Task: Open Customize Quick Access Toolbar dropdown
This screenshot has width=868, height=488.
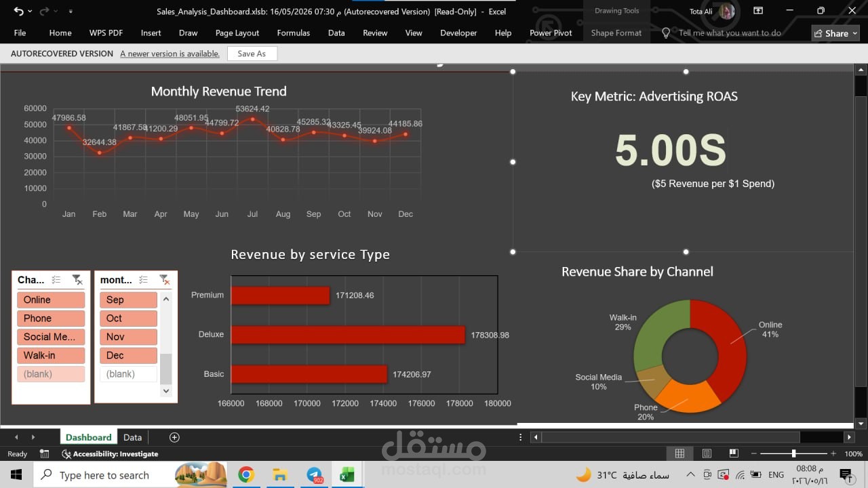Action: tap(71, 12)
